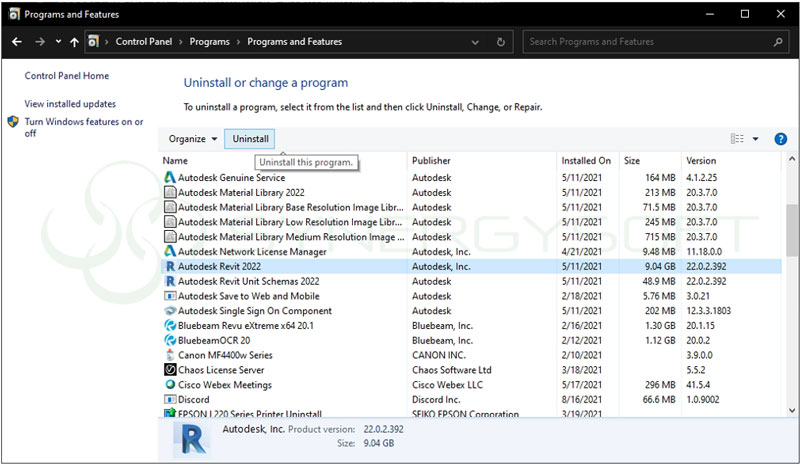The image size is (800, 464).
Task: Click the search magnifier icon
Action: click(x=778, y=42)
